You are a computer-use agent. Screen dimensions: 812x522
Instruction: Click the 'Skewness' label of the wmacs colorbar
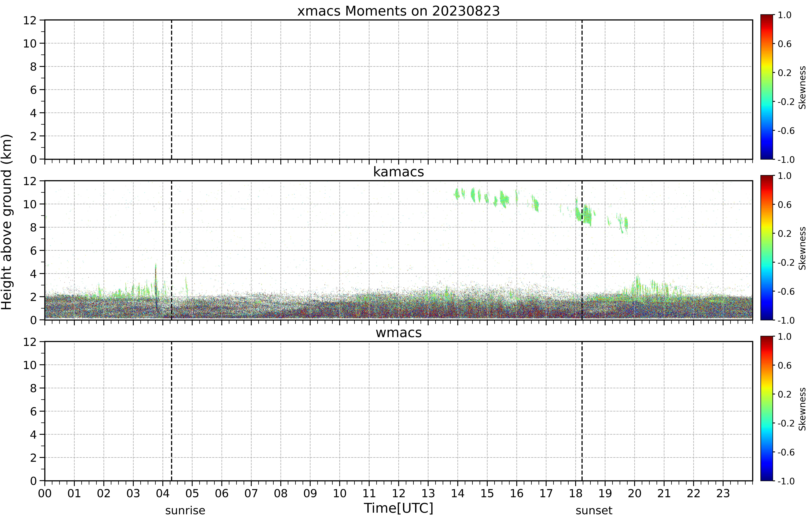(802, 409)
